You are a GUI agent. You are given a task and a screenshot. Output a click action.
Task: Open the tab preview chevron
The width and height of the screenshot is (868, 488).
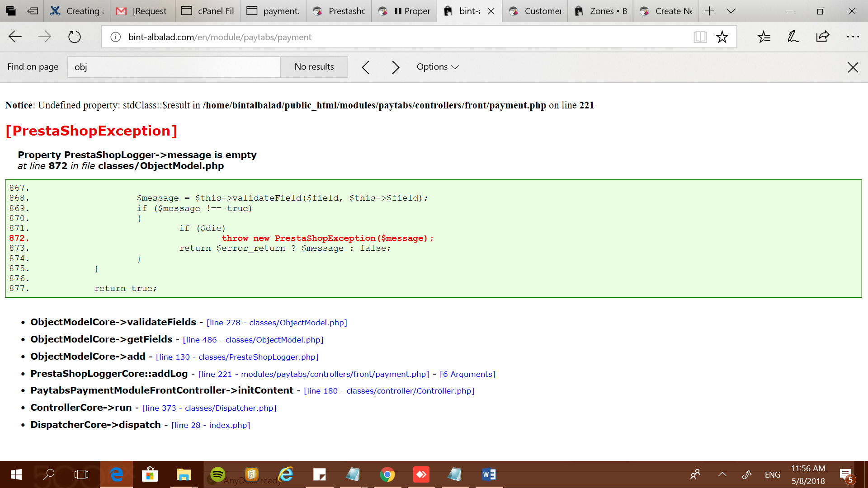tap(731, 11)
